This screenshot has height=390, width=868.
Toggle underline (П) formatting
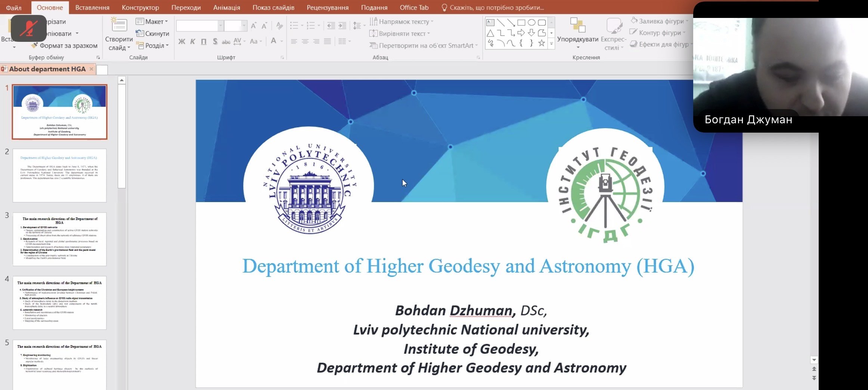(204, 41)
